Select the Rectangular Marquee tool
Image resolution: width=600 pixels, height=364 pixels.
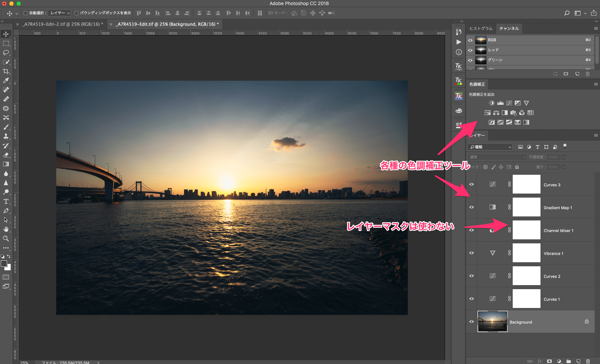6,43
